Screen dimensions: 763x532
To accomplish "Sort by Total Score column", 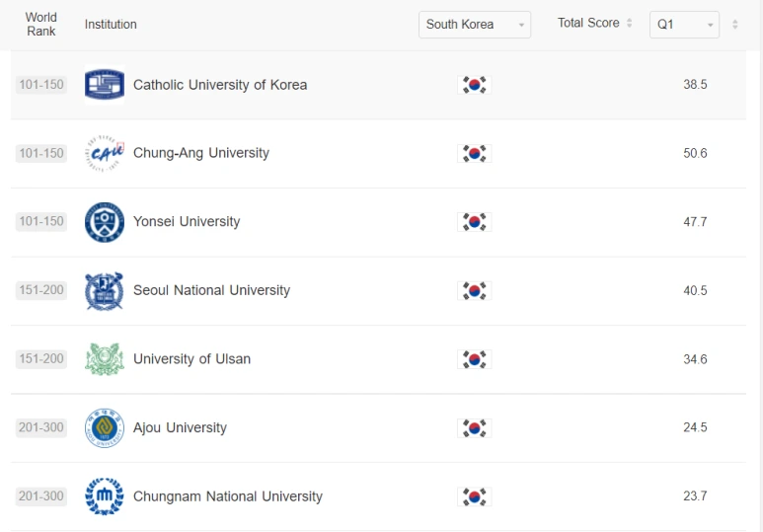I will 595,24.
